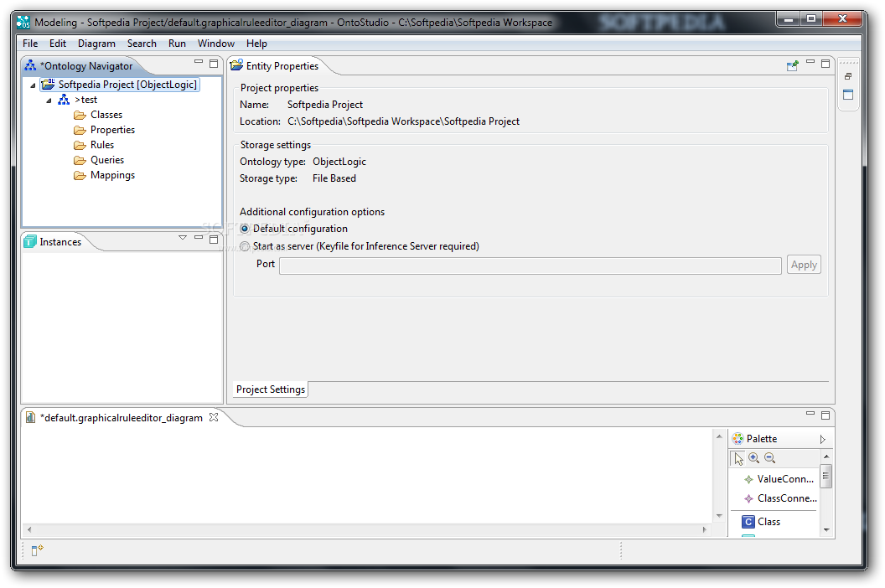Click the Palette scrollbar thumb
This screenshot has height=588, width=885.
825,476
